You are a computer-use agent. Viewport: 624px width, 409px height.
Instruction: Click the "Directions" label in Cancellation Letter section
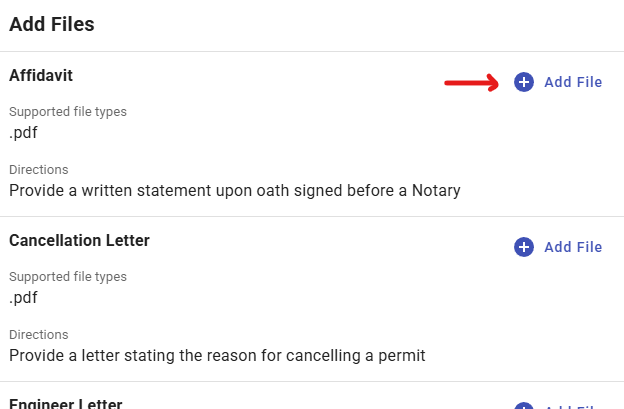coord(39,334)
